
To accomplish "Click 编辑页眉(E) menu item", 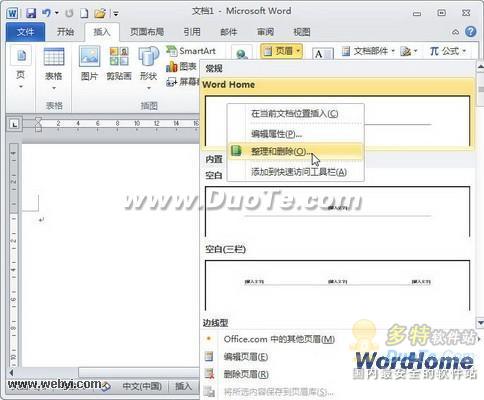I will coord(246,357).
